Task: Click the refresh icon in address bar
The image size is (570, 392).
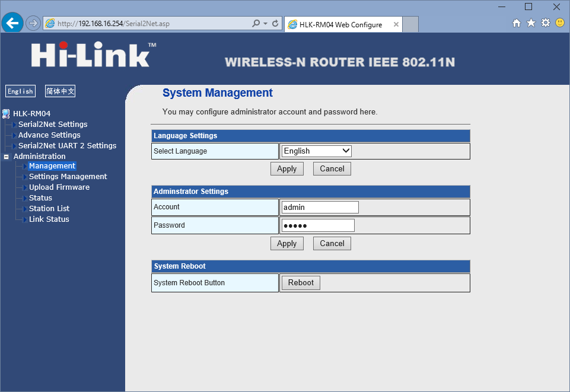Action: point(275,24)
